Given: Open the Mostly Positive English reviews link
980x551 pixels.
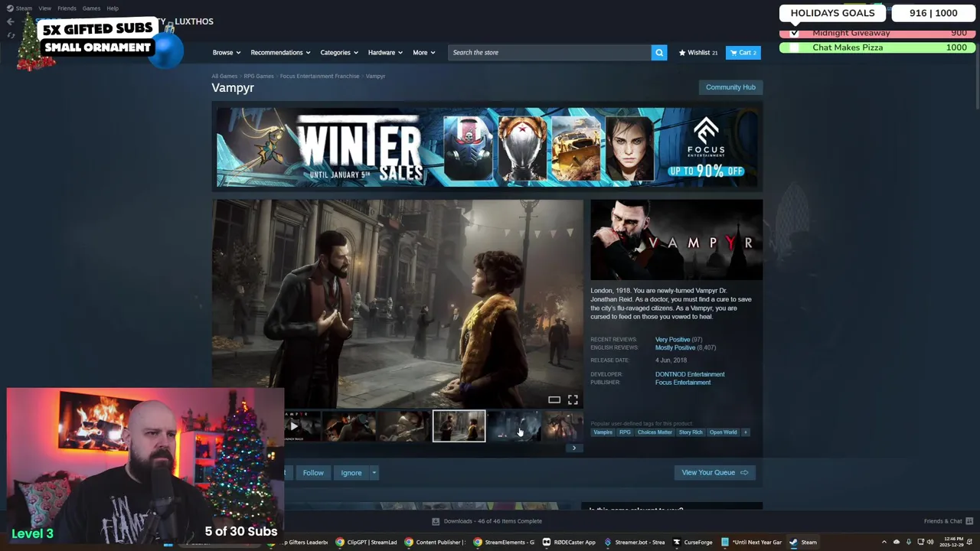Looking at the screenshot, I should pos(675,347).
